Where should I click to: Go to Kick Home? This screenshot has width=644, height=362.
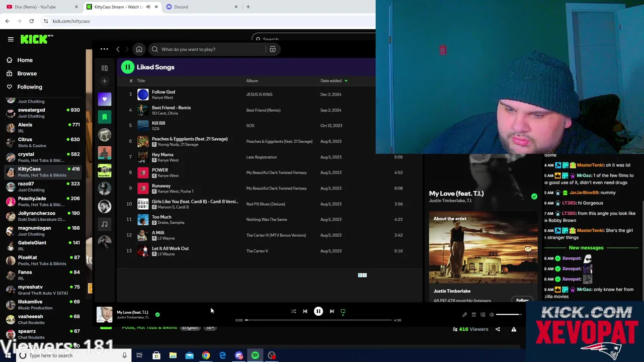click(25, 60)
